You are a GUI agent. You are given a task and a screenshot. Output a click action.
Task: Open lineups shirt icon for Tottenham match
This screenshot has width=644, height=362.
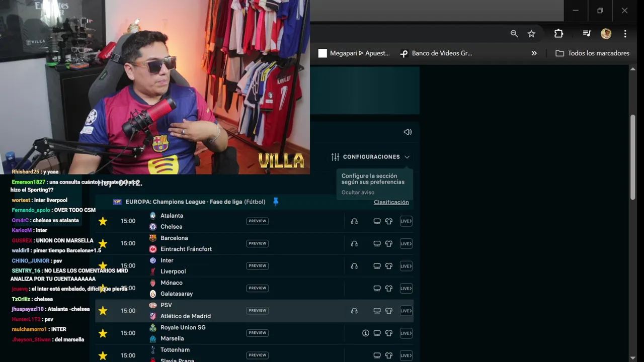[x=389, y=355]
